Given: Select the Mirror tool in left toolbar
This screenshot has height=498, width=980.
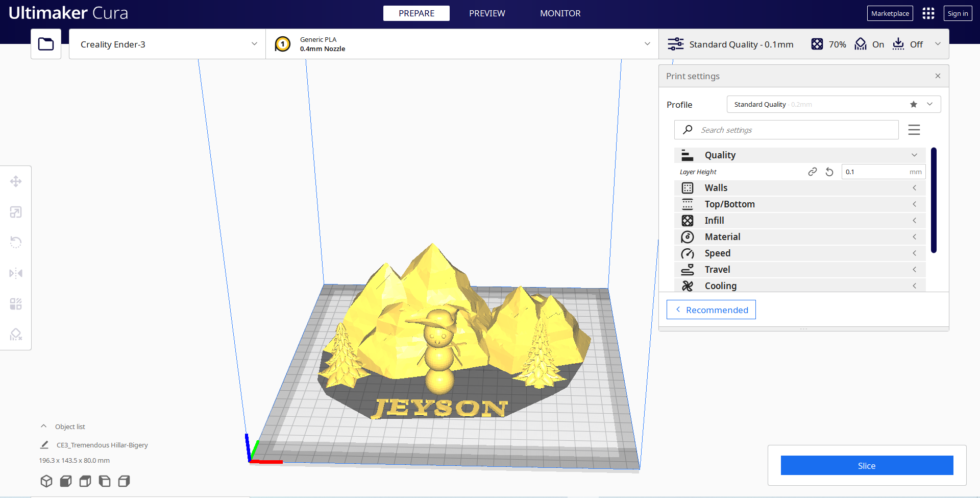Looking at the screenshot, I should 16,273.
